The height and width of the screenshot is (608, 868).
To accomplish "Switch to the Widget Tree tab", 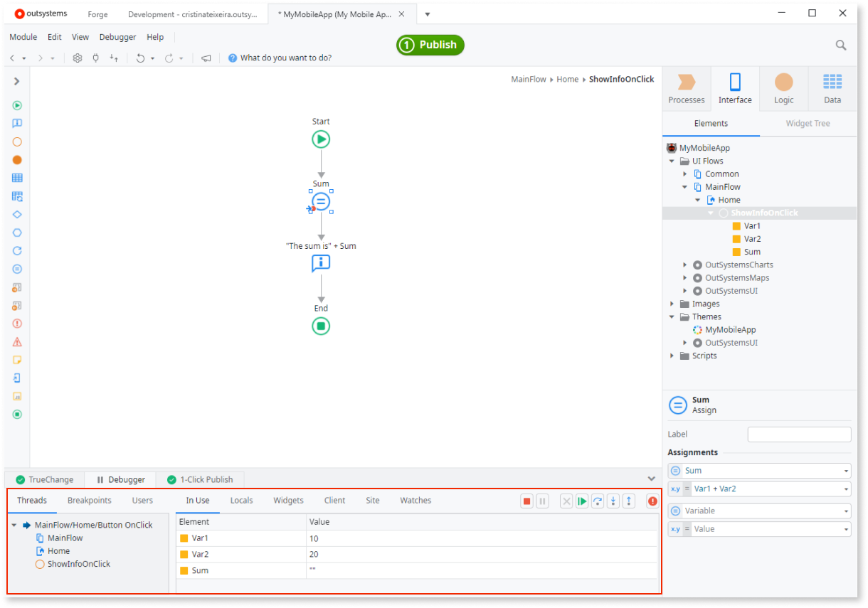I will click(x=808, y=124).
